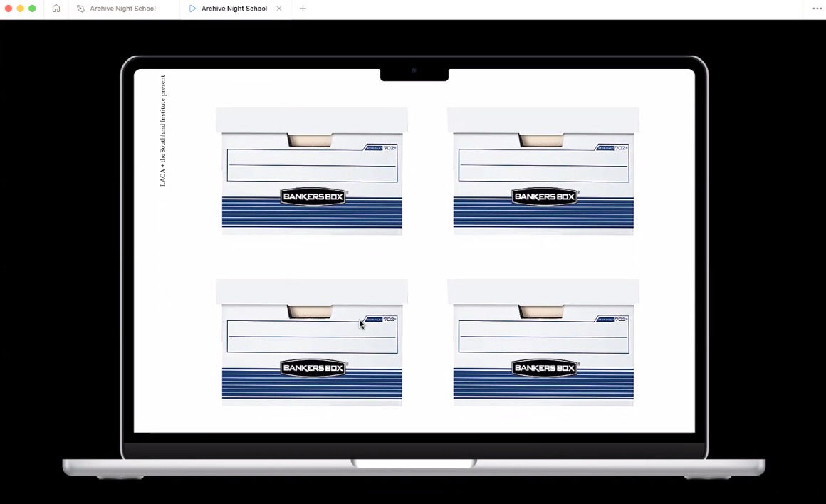Click the design file icon on first tab
Image resolution: width=826 pixels, height=504 pixels.
coord(80,9)
